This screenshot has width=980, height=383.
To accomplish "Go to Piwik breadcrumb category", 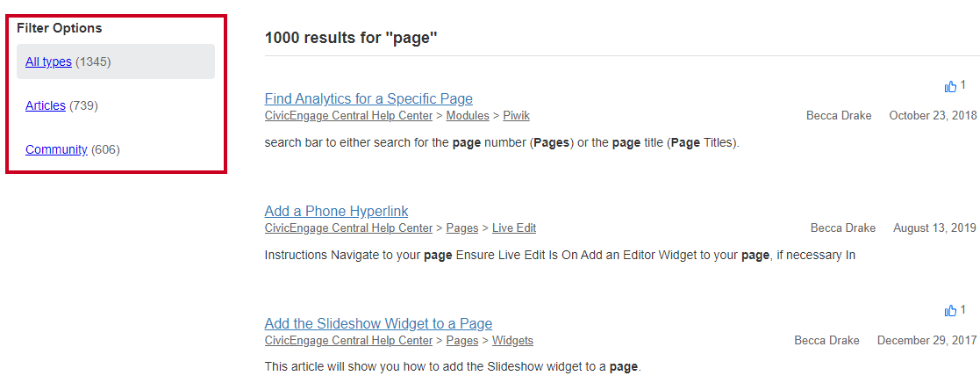I will pos(516,115).
